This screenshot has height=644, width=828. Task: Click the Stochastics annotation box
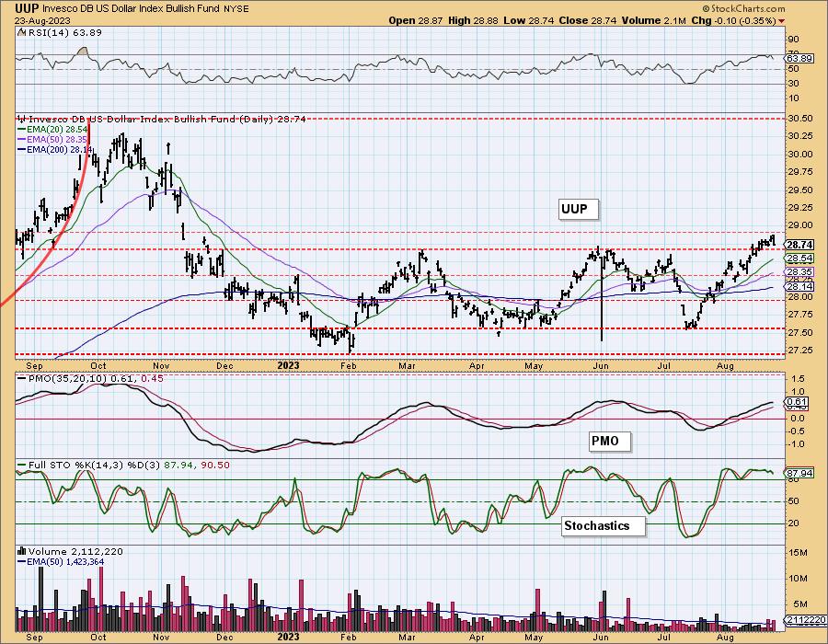click(604, 525)
